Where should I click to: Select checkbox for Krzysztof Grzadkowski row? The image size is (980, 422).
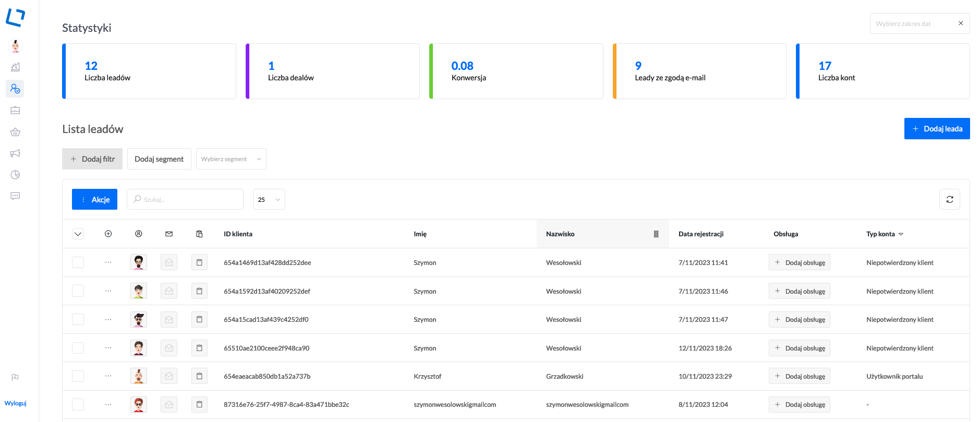click(x=78, y=376)
